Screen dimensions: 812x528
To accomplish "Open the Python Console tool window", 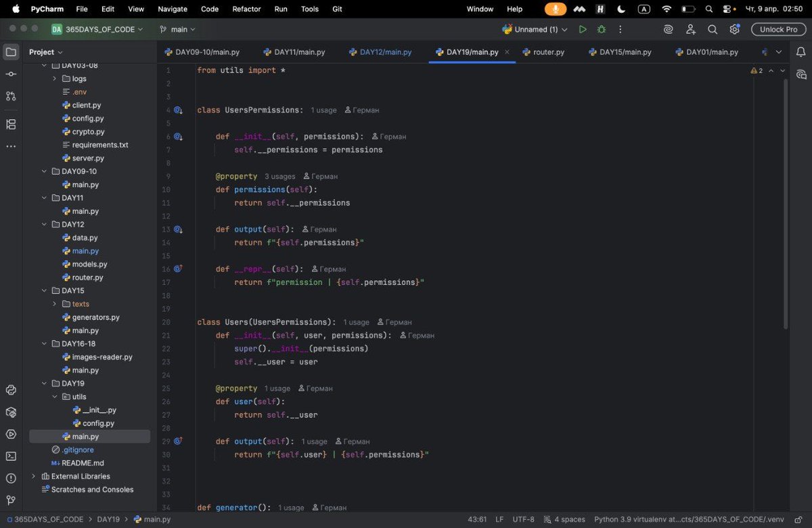I will [11, 390].
